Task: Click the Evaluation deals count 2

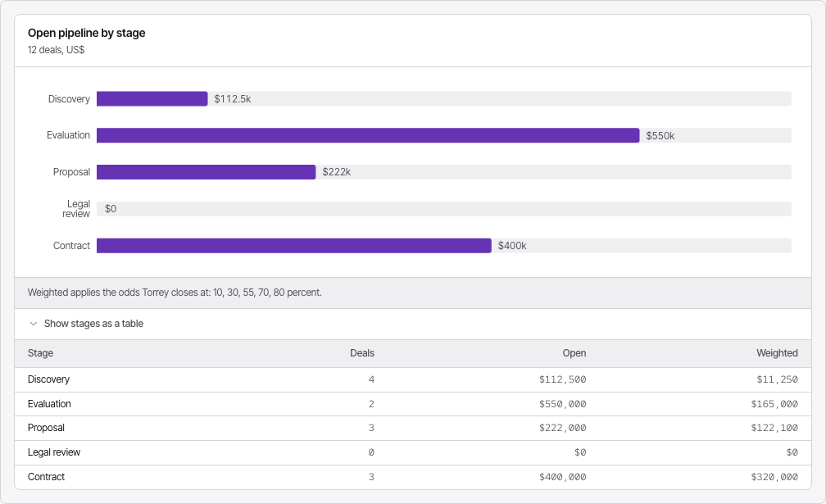Action: (x=371, y=404)
